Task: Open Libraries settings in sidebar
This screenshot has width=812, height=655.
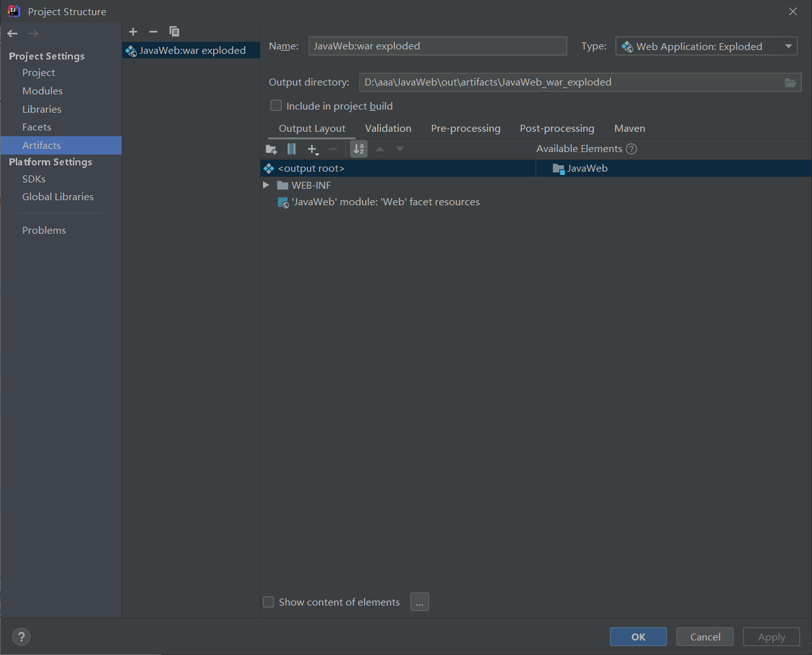Action: click(x=42, y=110)
